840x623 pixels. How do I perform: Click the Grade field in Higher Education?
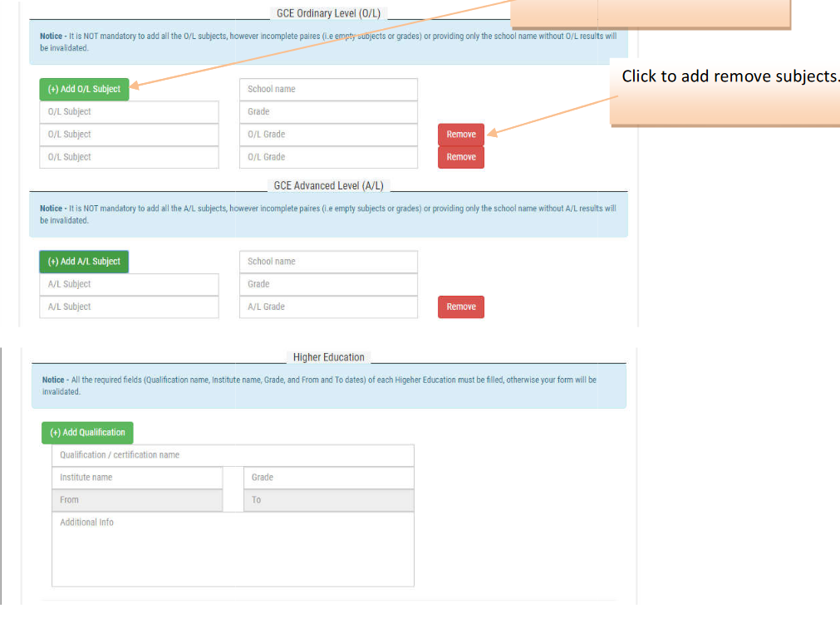pyautogui.click(x=329, y=478)
